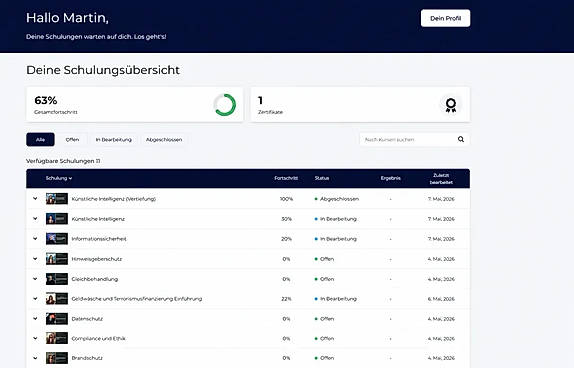Open the Hinweisgeberschutz thumbnail
This screenshot has width=574, height=368.
(57, 259)
